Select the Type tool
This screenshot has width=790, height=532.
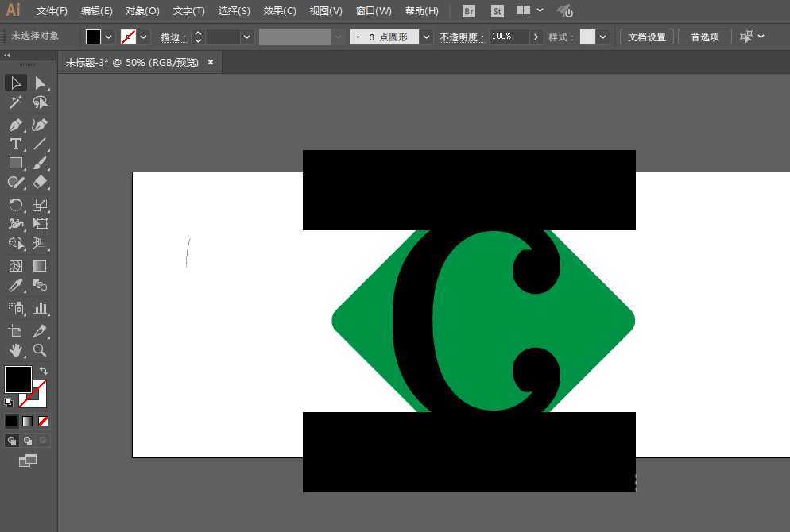click(x=16, y=144)
